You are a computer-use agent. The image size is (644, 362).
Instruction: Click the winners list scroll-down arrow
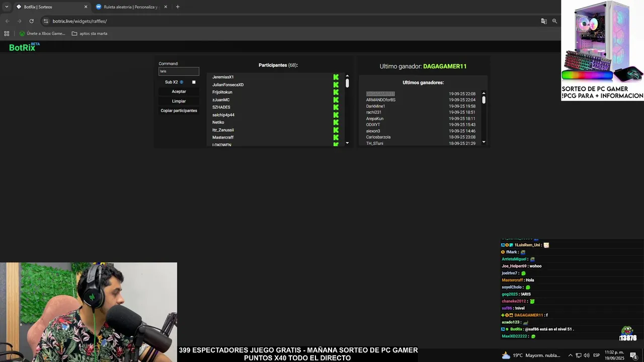484,142
